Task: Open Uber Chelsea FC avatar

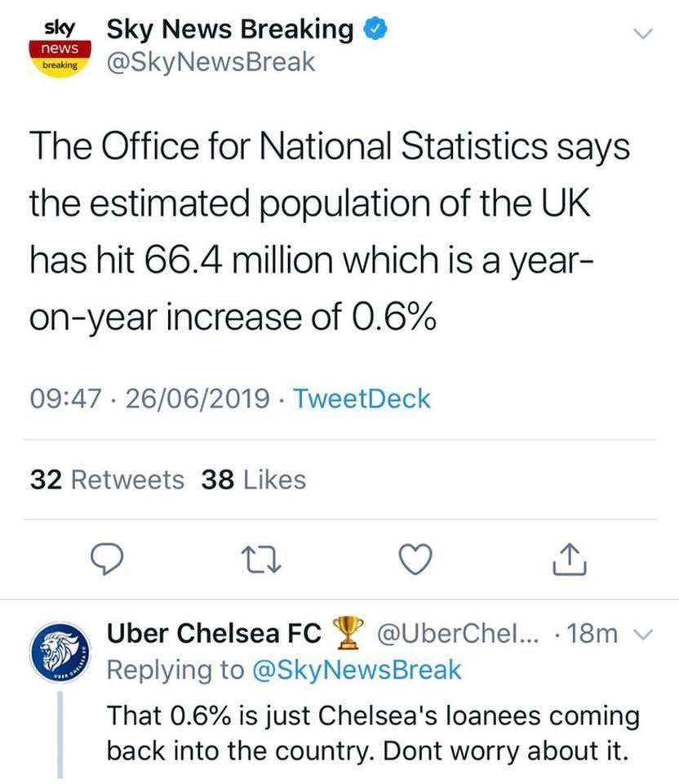Action: (60, 656)
